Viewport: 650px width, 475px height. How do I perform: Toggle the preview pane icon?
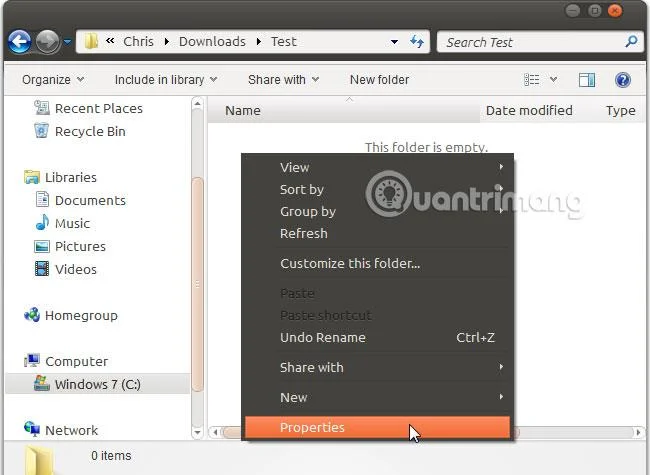click(x=587, y=80)
